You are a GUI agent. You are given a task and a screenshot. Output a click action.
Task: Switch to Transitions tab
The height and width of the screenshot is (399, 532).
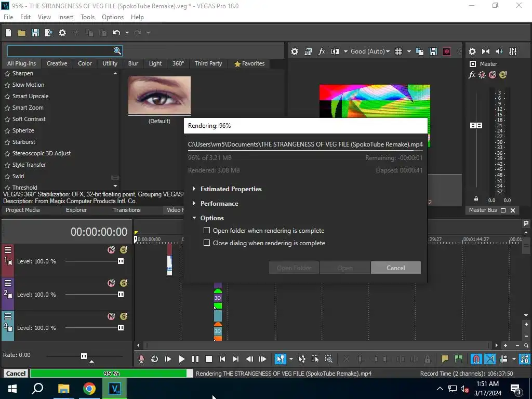click(127, 210)
